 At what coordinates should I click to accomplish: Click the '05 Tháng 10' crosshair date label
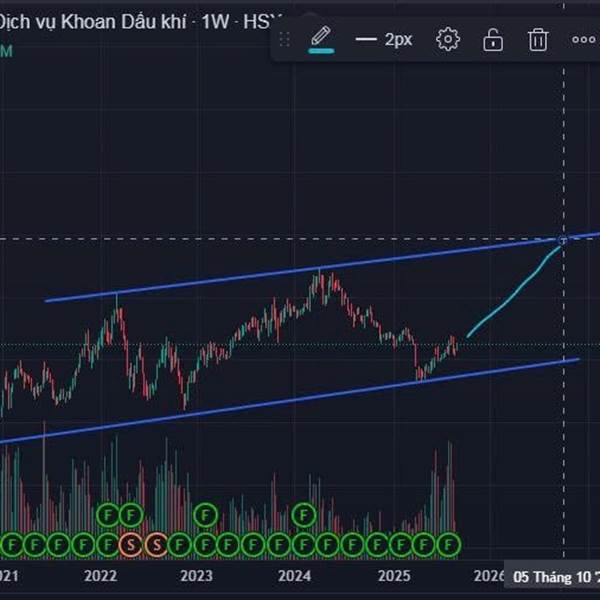point(552,577)
